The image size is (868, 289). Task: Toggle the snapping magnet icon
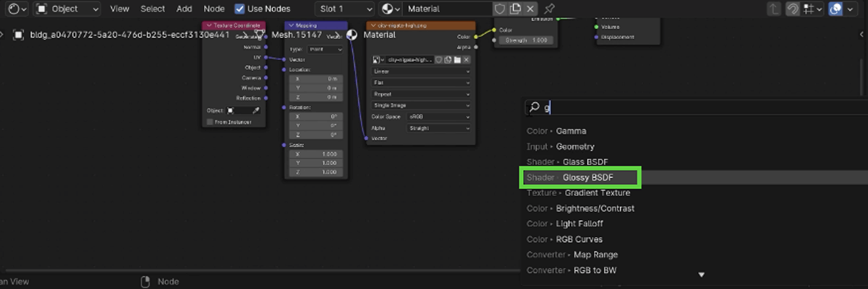(793, 9)
